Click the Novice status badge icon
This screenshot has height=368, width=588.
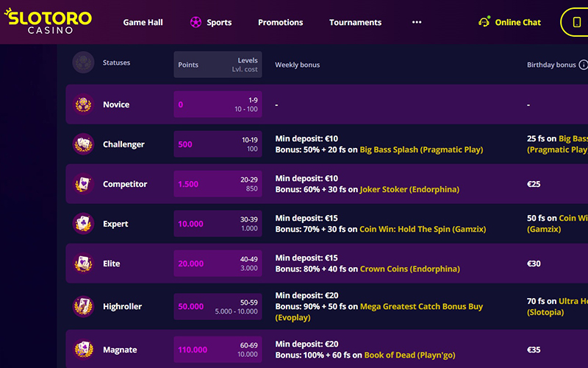[83, 105]
